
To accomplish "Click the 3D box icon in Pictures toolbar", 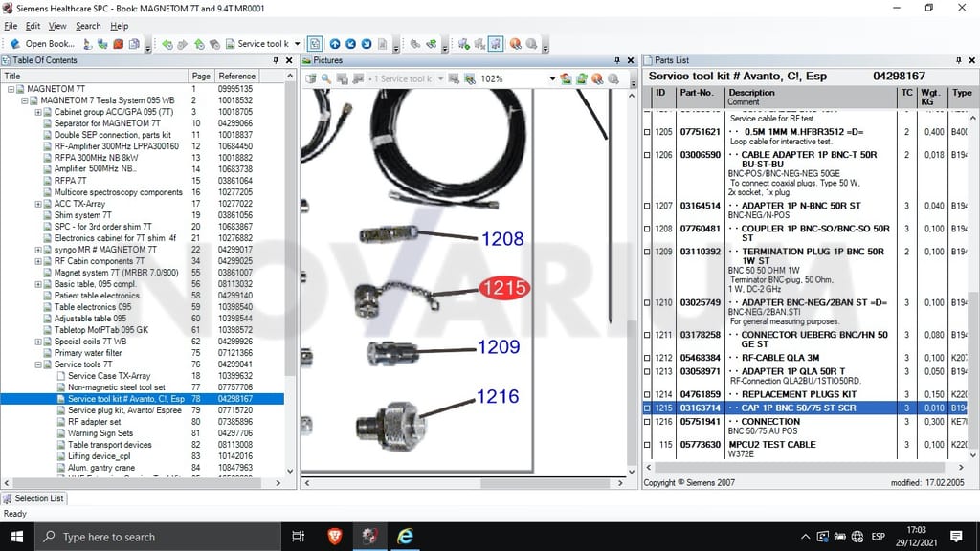I will [311, 78].
